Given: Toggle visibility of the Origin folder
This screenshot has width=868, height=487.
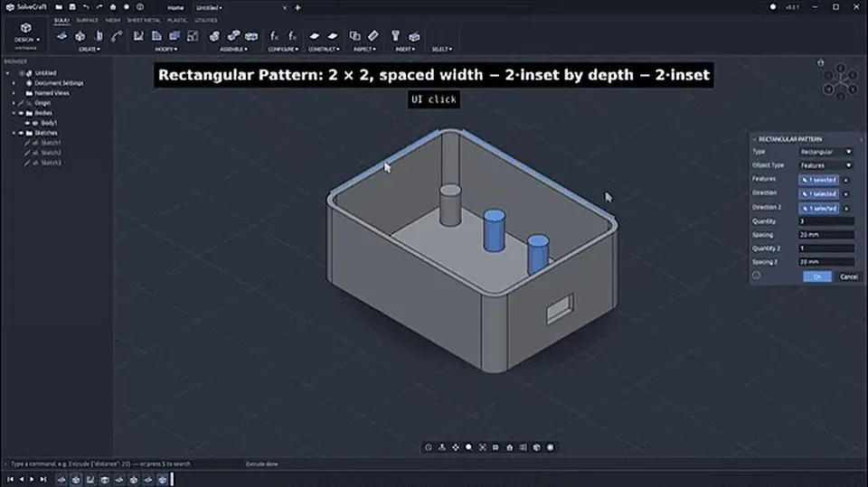Looking at the screenshot, I should tap(21, 103).
